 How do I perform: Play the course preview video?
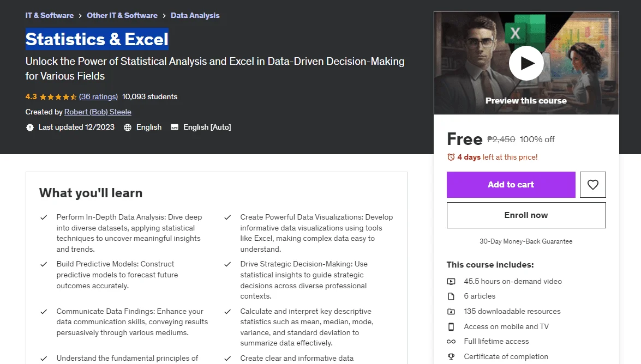pyautogui.click(x=526, y=63)
